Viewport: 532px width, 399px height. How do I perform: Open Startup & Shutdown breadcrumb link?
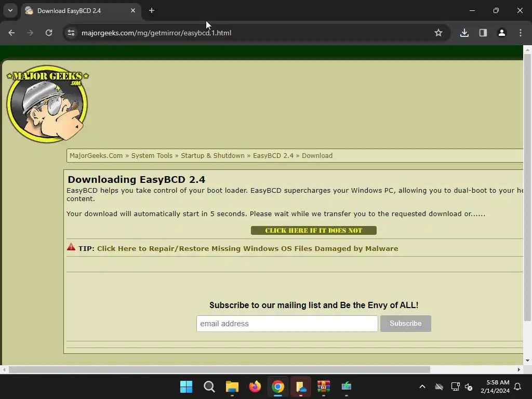tap(212, 156)
